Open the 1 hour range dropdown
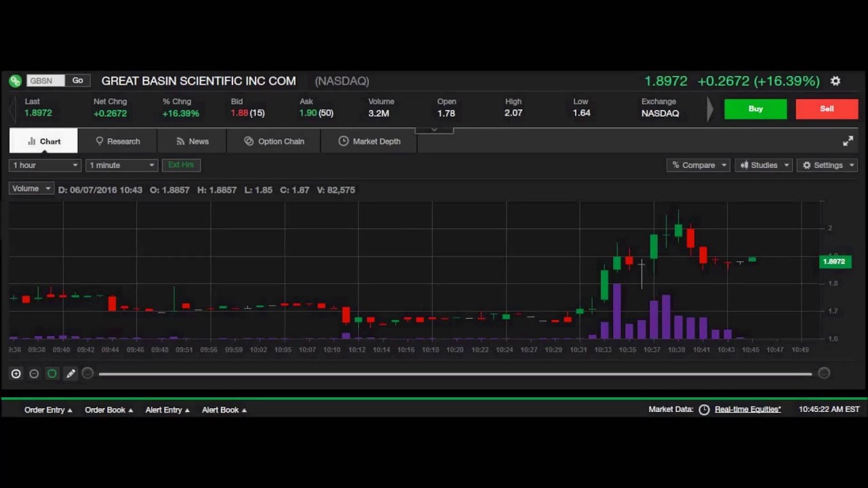The width and height of the screenshot is (868, 488). point(45,165)
